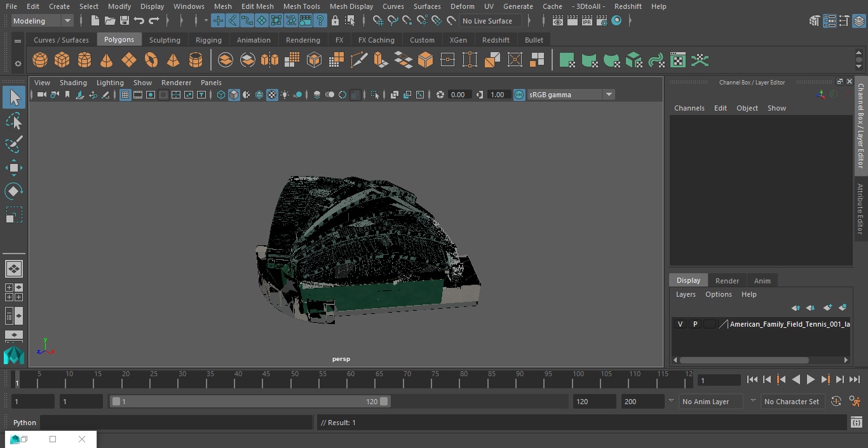Screen dimensions: 868x448
Task: Go to the end of playback range
Action: (855, 379)
